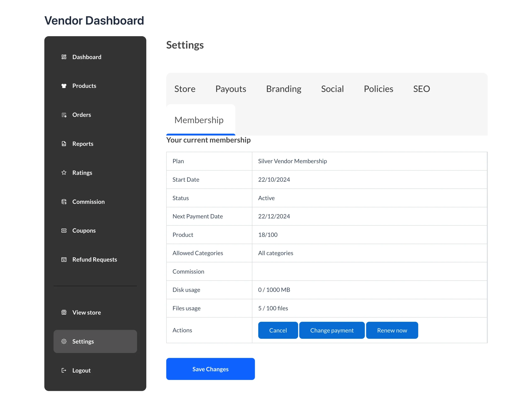The height and width of the screenshot is (415, 532).
Task: Click the Allowed Categories label
Action: coord(198,253)
